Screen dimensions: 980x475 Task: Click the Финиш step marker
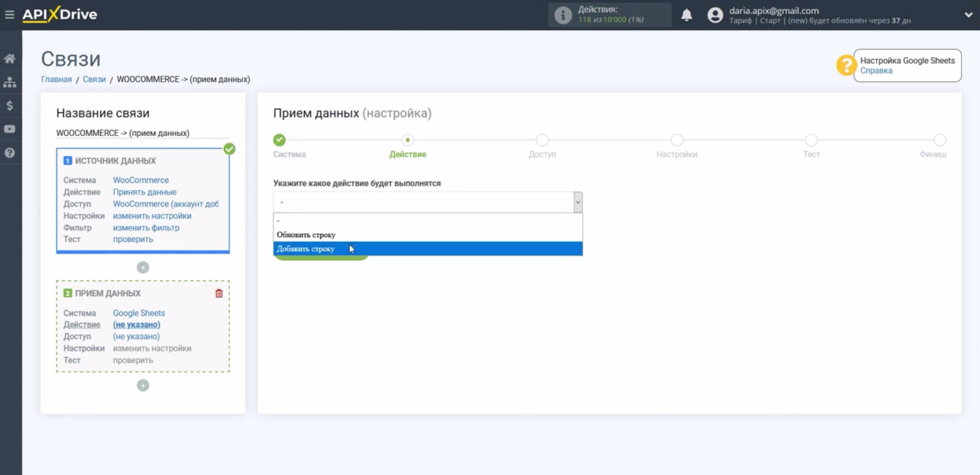(940, 140)
